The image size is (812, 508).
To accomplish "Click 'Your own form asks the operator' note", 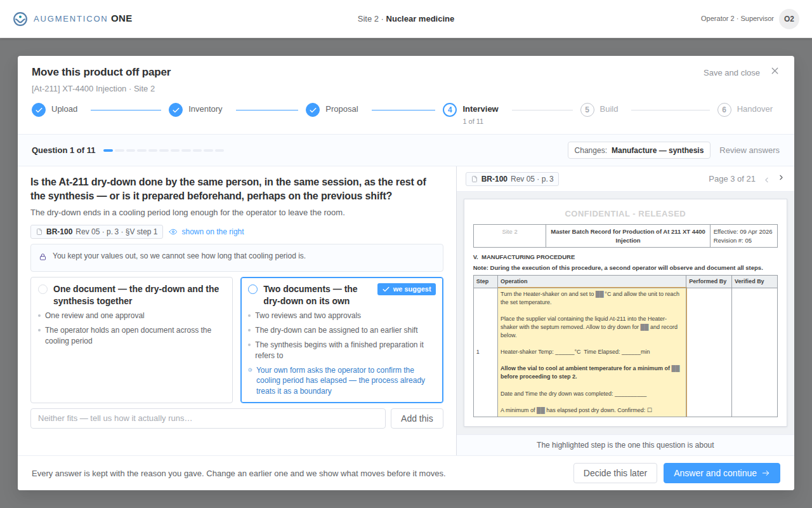I will [341, 380].
